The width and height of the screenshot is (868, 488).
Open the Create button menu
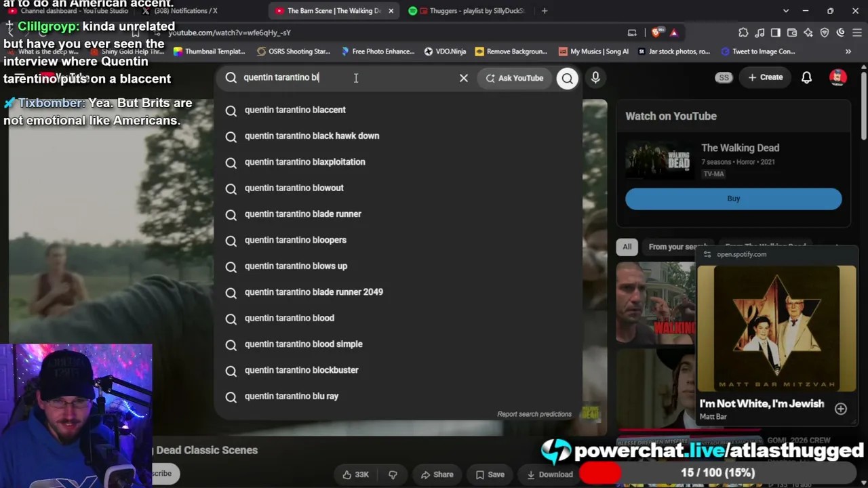click(765, 77)
